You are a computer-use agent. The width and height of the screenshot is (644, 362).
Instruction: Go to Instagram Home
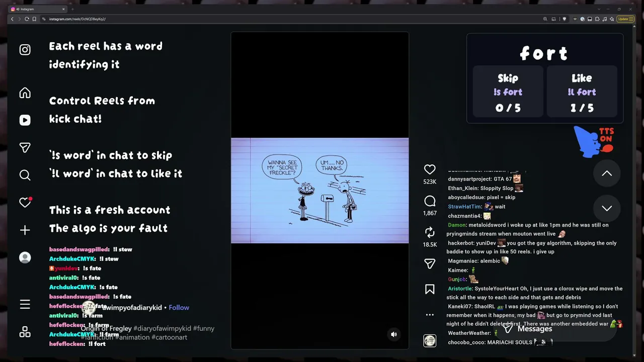pos(25,93)
